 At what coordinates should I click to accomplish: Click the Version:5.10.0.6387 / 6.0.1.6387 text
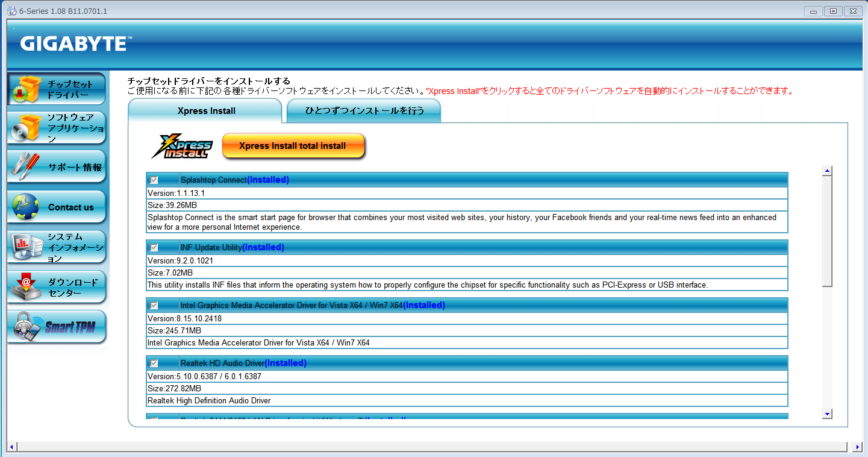point(205,376)
